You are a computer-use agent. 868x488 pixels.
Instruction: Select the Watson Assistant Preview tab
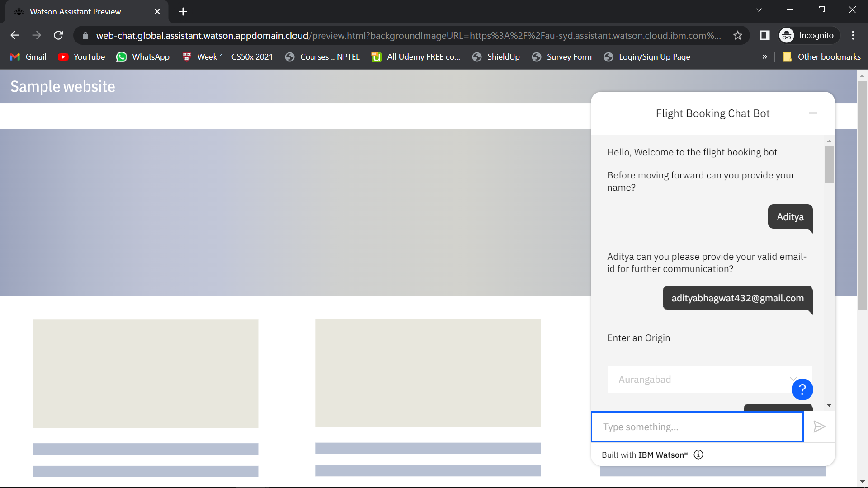point(75,12)
